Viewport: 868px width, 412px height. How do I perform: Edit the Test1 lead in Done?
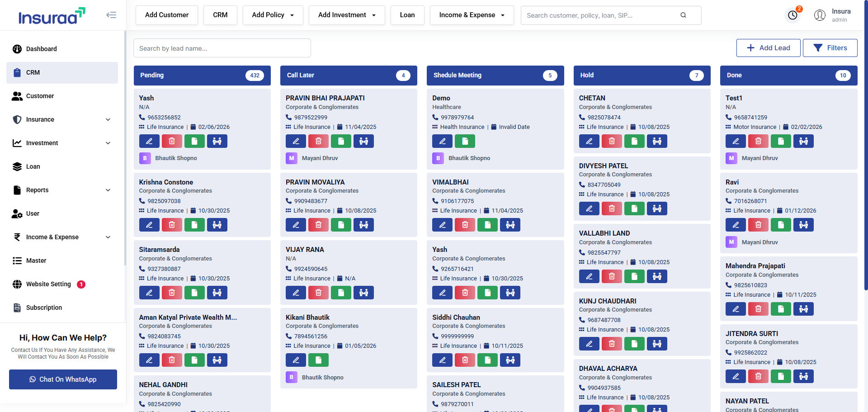736,141
